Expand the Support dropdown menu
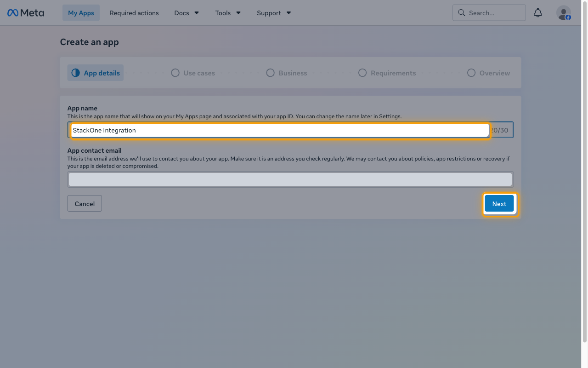This screenshot has width=588, height=368. [x=274, y=13]
